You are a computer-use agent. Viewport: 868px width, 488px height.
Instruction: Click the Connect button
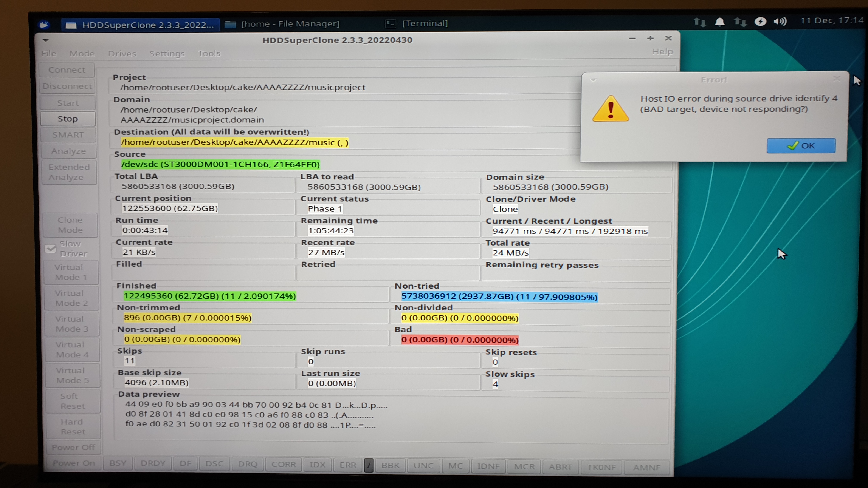[67, 70]
